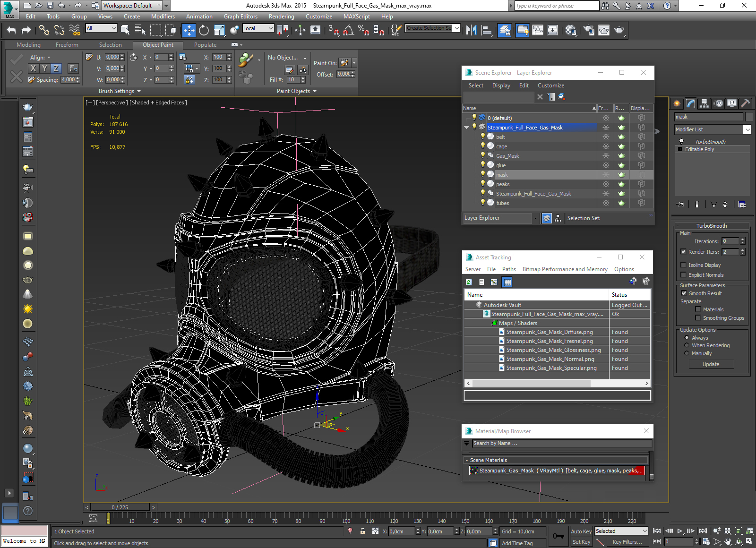The image size is (756, 548).
Task: Expand the Editable Poly stack entry
Action: pos(680,149)
